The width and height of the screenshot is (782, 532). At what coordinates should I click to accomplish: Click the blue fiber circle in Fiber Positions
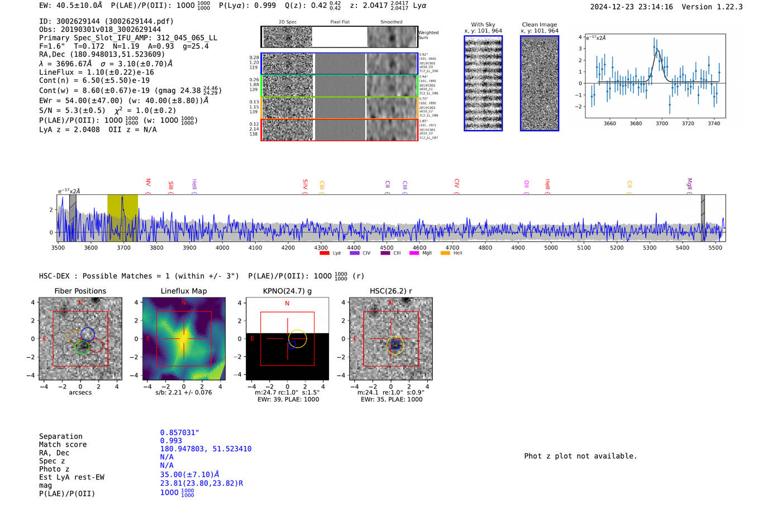click(x=88, y=334)
